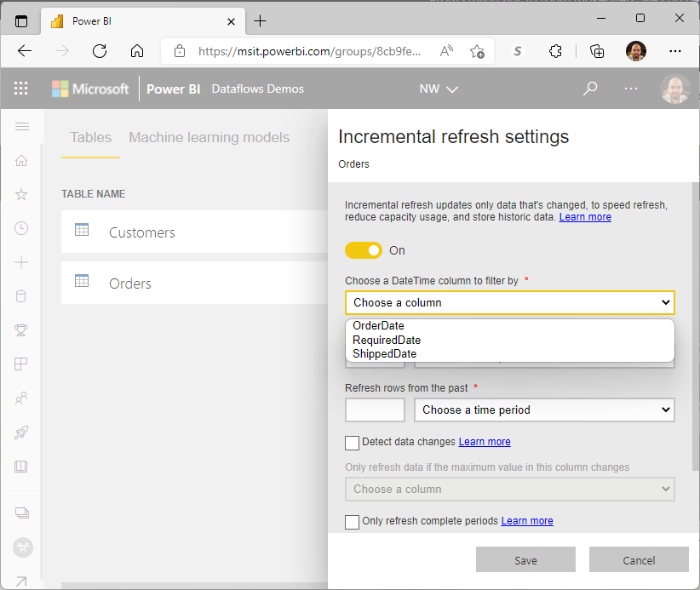Open Learn more link in description
Screen dimensions: 700x590
pos(585,217)
